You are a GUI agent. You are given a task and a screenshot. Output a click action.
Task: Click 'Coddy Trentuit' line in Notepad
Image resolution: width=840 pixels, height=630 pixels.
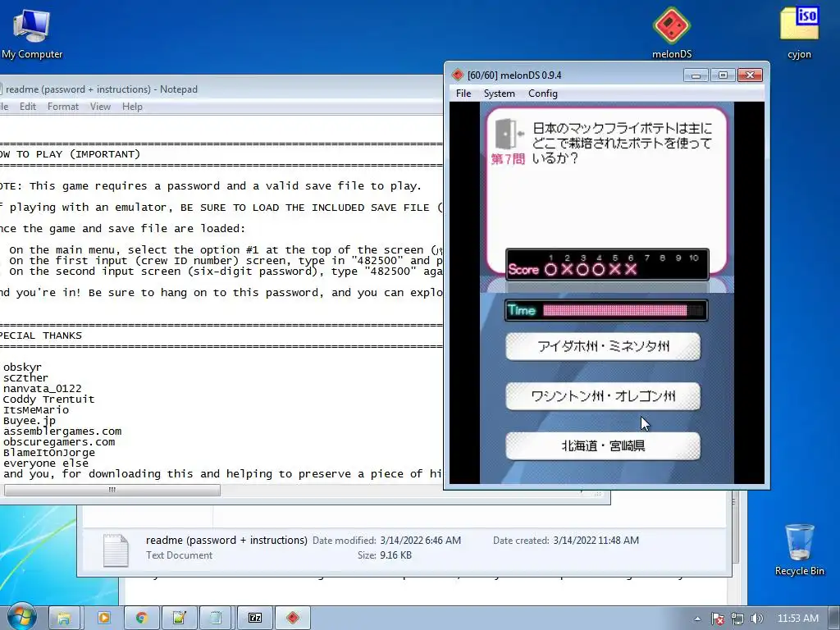pos(48,399)
